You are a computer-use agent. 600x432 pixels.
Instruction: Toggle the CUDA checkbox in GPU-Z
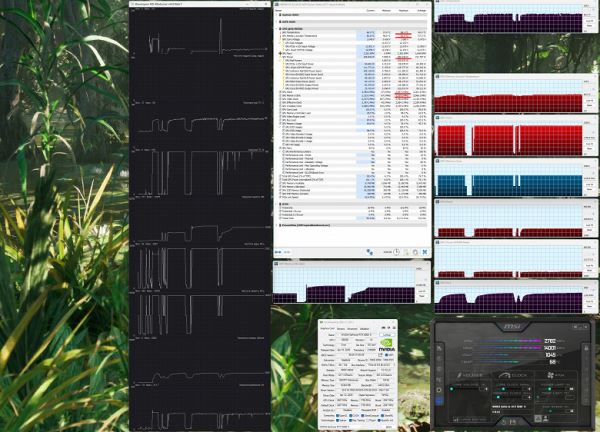pyautogui.click(x=351, y=416)
